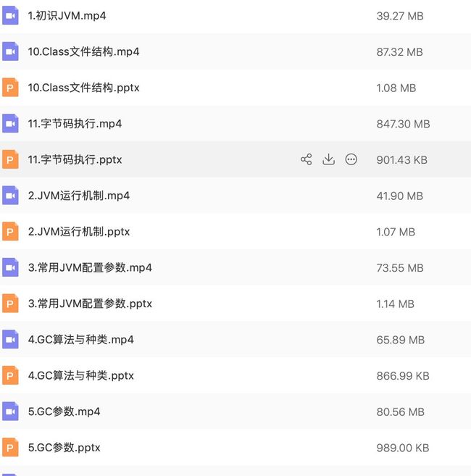Open the file 5.GC参数.pptx
This screenshot has width=471, height=476.
point(64,448)
